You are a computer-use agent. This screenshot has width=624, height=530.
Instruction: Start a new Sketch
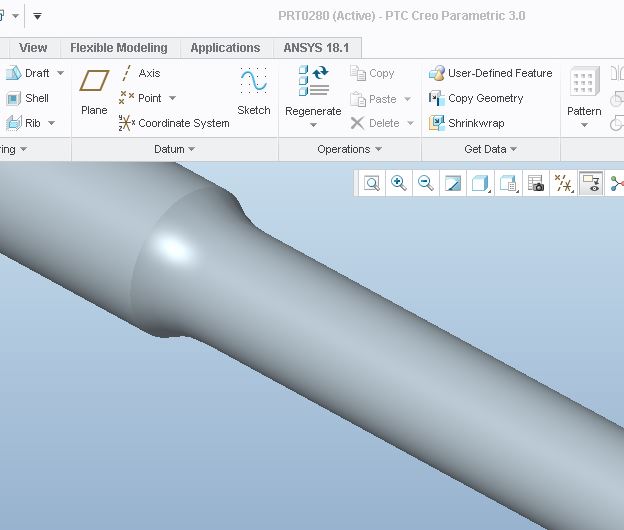pyautogui.click(x=254, y=92)
